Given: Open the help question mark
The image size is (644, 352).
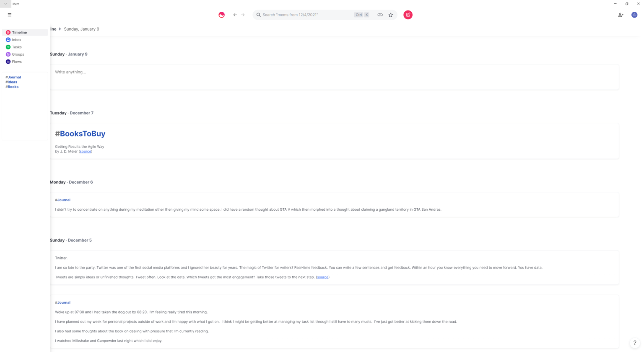Looking at the screenshot, I should pyautogui.click(x=635, y=343).
